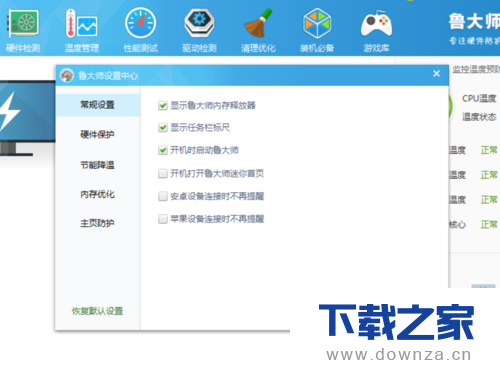This screenshot has height=373, width=500.
Task: Close the 鲁大师设置中心 dialog
Action: click(x=436, y=74)
